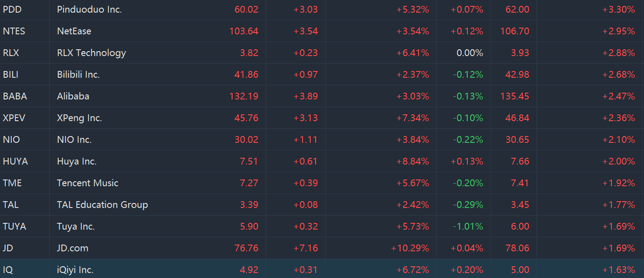Select the TUYA ticker symbol
The width and height of the screenshot is (644, 278).
click(x=14, y=226)
